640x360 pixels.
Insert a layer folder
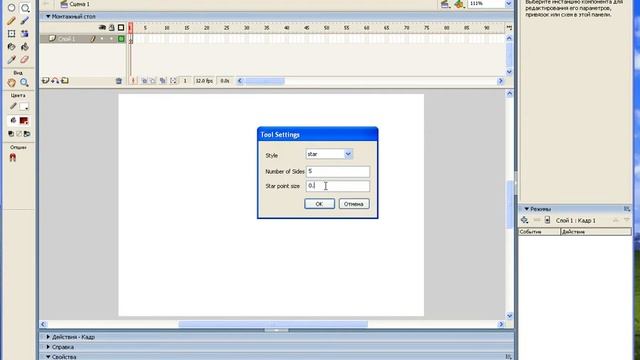click(x=65, y=81)
